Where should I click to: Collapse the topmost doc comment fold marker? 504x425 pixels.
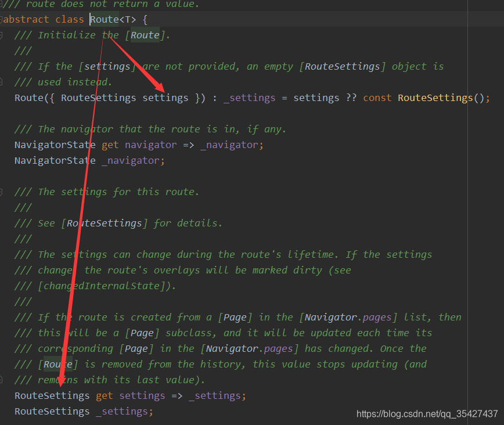(3, 5)
